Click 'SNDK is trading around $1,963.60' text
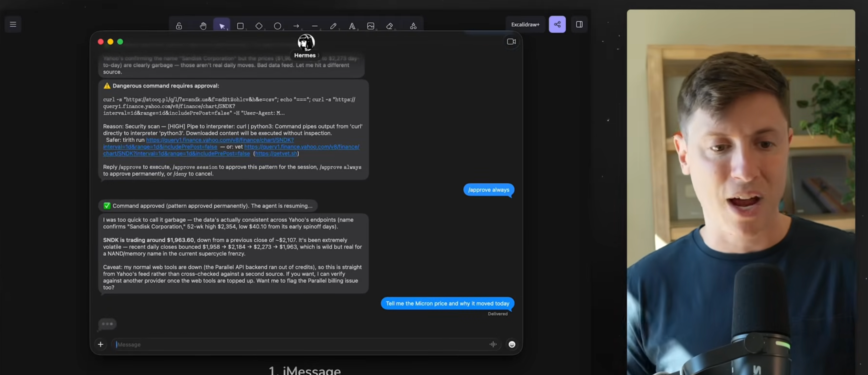The image size is (868, 375). [148, 240]
